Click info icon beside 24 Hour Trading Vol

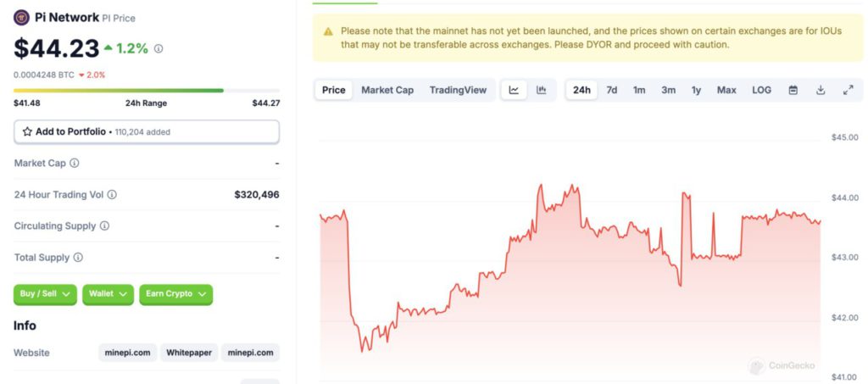tap(112, 194)
